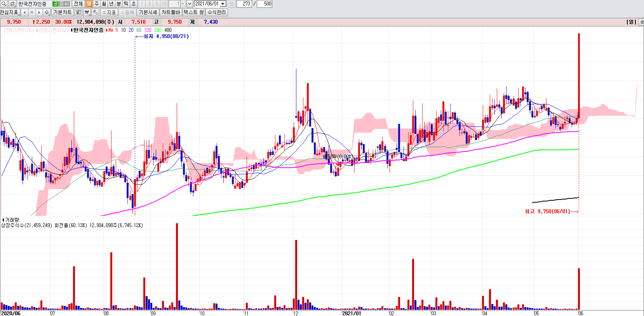Click the current price 9,750 value
The height and width of the screenshot is (316, 644).
coord(14,22)
